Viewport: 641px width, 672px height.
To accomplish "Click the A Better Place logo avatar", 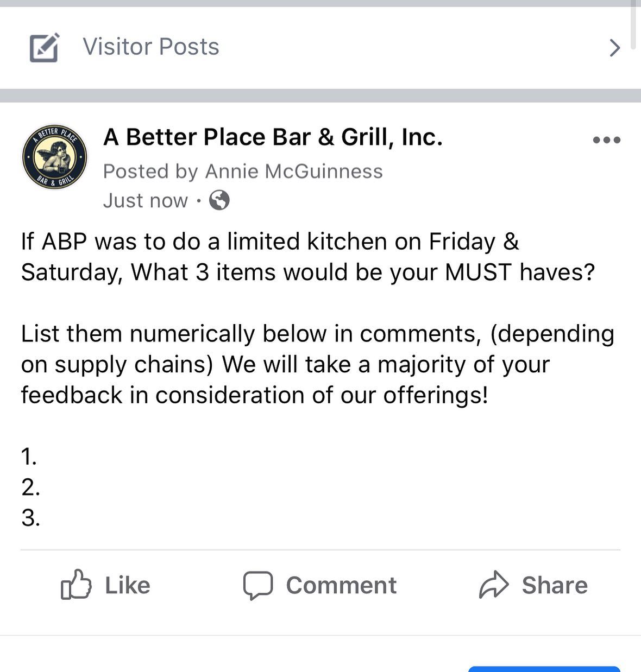I will 54,157.
